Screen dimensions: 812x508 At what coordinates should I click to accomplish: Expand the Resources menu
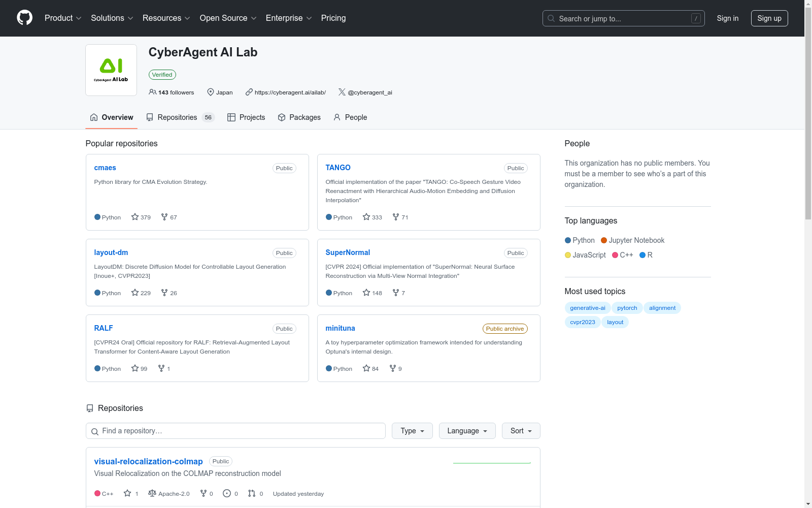coord(166,18)
